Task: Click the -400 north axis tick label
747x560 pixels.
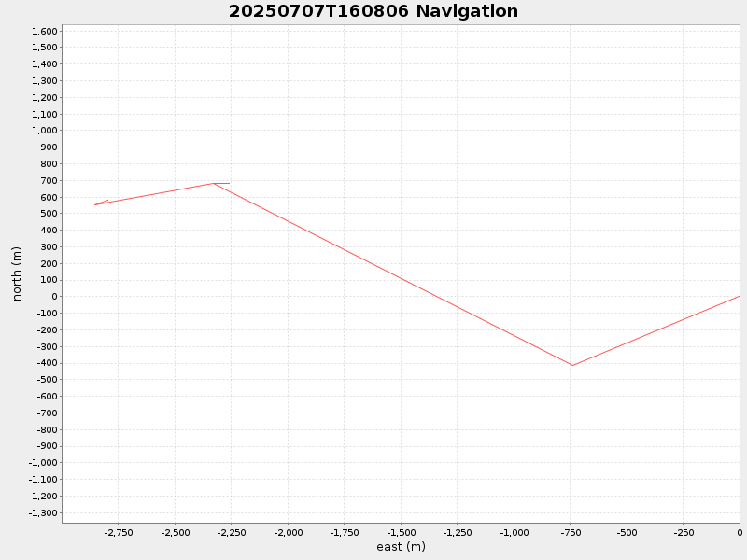Action: 48,363
